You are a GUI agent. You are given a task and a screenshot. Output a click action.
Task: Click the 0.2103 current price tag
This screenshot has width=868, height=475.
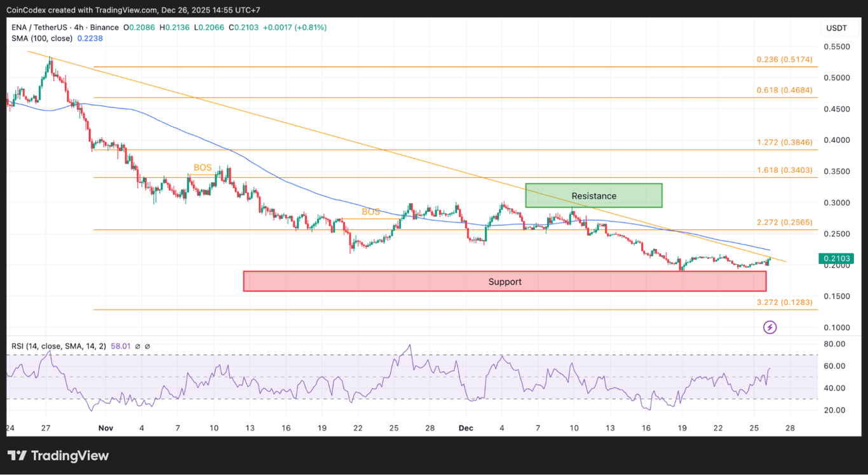click(x=837, y=258)
